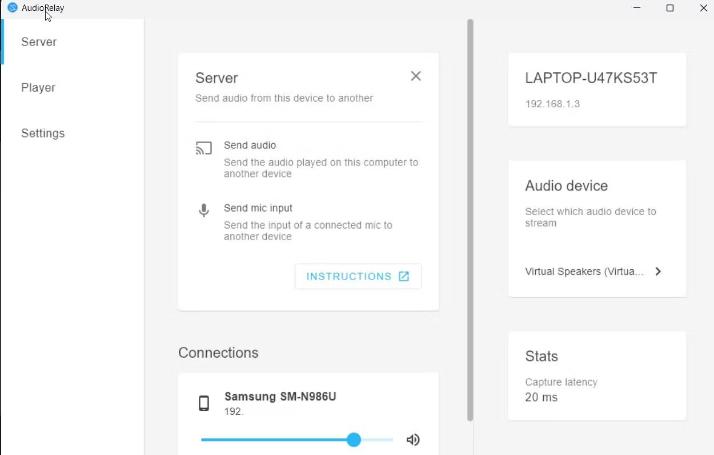This screenshot has width=714, height=455.
Task: Click the Samsung volume slider handle
Action: coord(354,440)
